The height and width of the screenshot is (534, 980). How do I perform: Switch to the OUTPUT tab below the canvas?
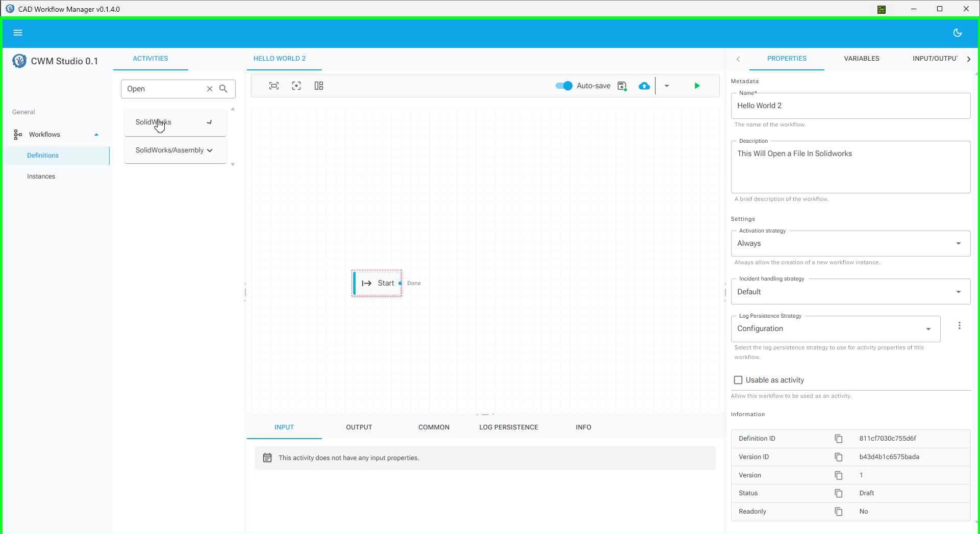click(359, 427)
